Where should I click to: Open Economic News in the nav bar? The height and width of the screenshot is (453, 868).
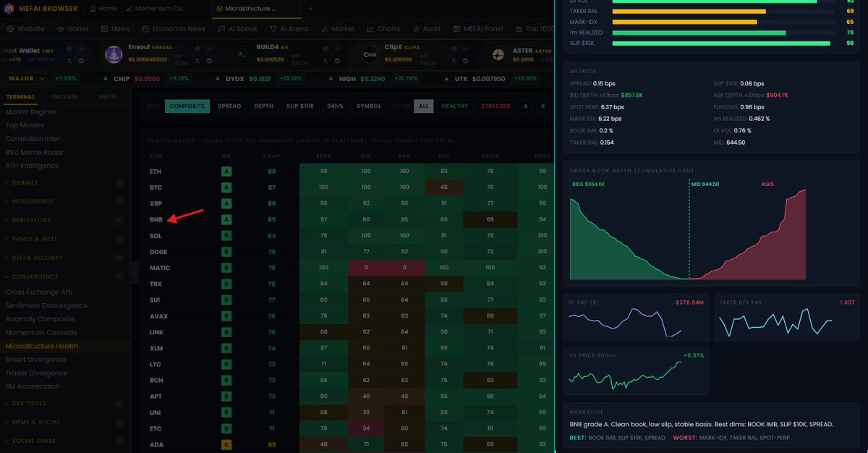(174, 29)
